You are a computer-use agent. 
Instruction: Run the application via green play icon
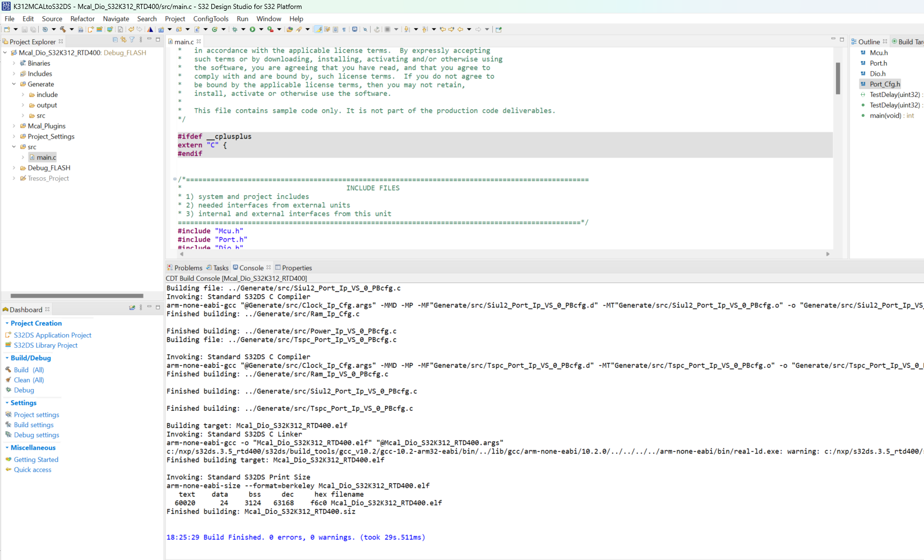point(252,29)
